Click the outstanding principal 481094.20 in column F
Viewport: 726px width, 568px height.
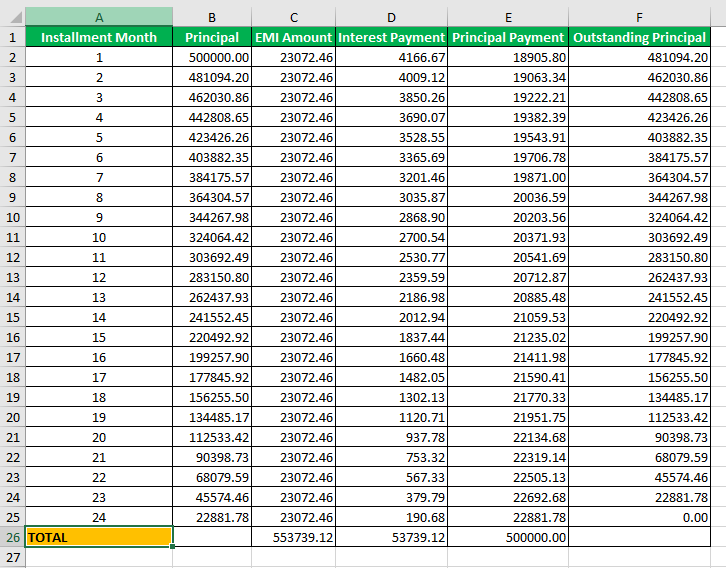[x=639, y=57]
